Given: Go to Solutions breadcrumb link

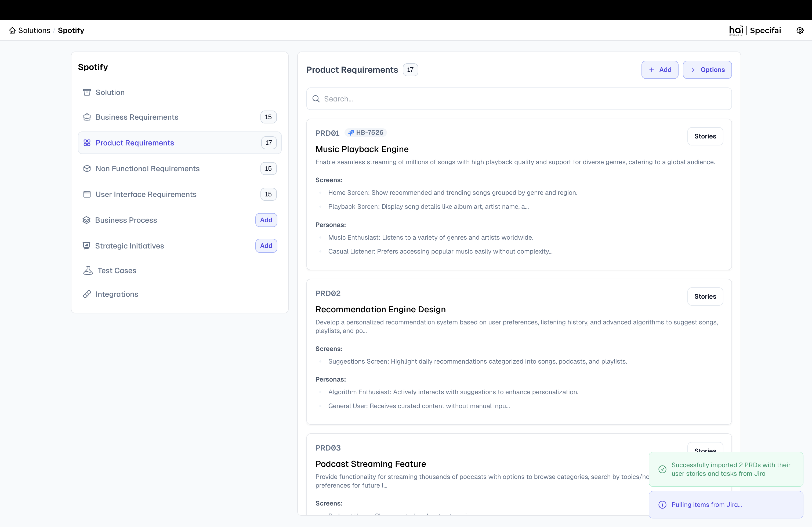Looking at the screenshot, I should 34,30.
